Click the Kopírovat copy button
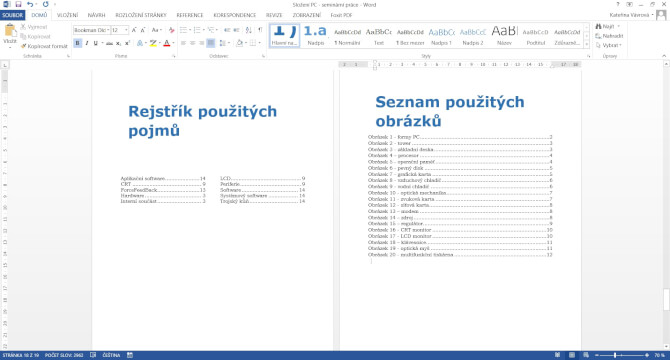Viewport: 670px width, 360px height. [35, 36]
